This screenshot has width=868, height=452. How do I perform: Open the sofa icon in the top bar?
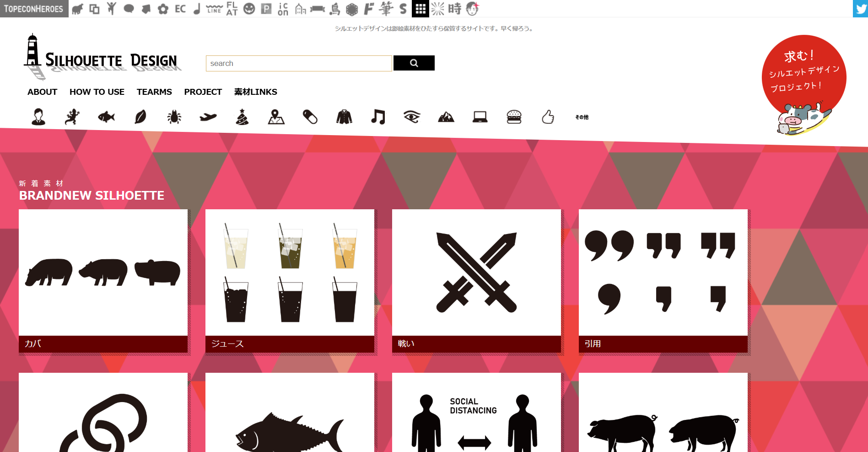click(318, 9)
